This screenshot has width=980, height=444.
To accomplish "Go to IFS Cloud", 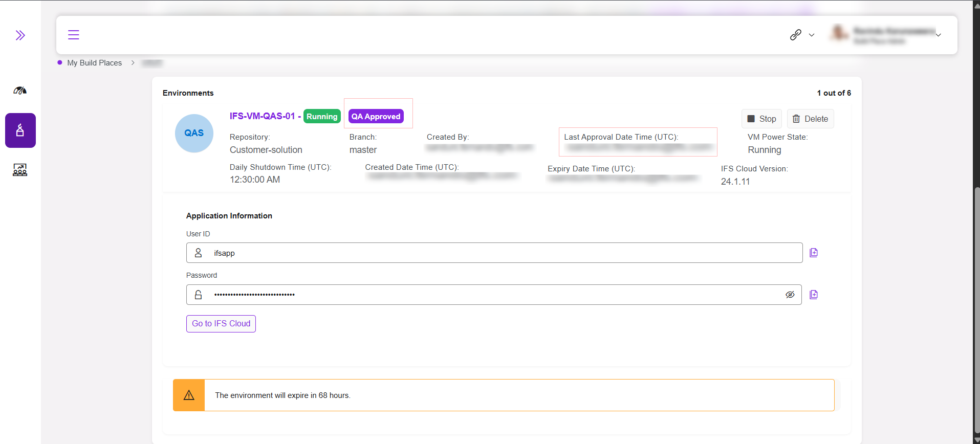I will pyautogui.click(x=221, y=324).
